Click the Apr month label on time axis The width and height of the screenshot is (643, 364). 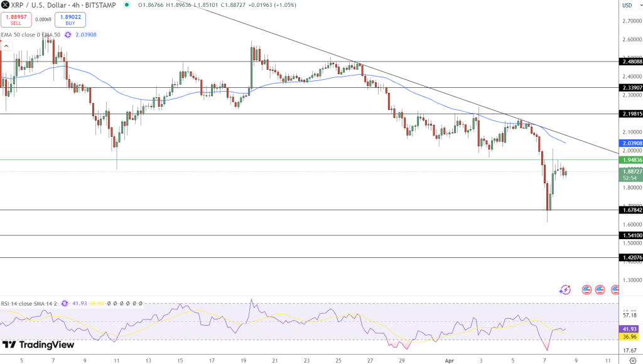pyautogui.click(x=450, y=361)
